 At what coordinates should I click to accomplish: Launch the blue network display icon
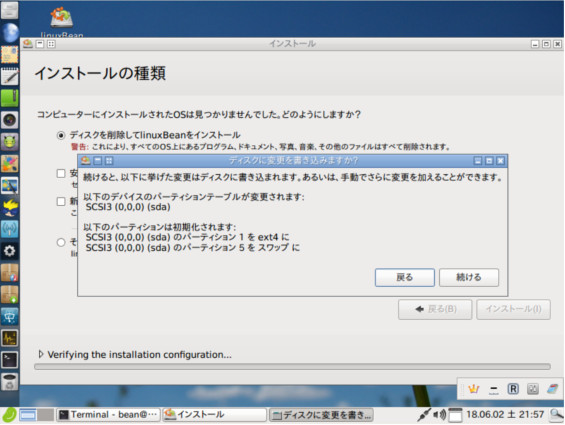[x=9, y=316]
